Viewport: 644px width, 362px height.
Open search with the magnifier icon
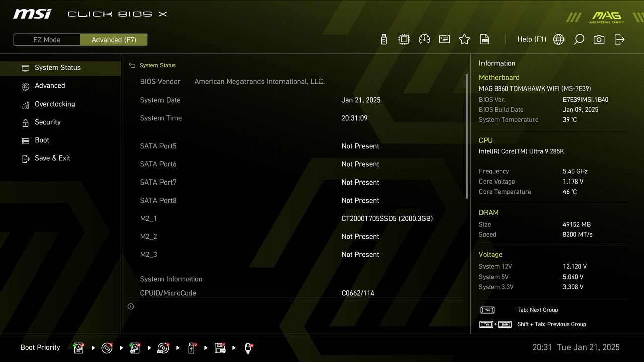click(x=579, y=39)
